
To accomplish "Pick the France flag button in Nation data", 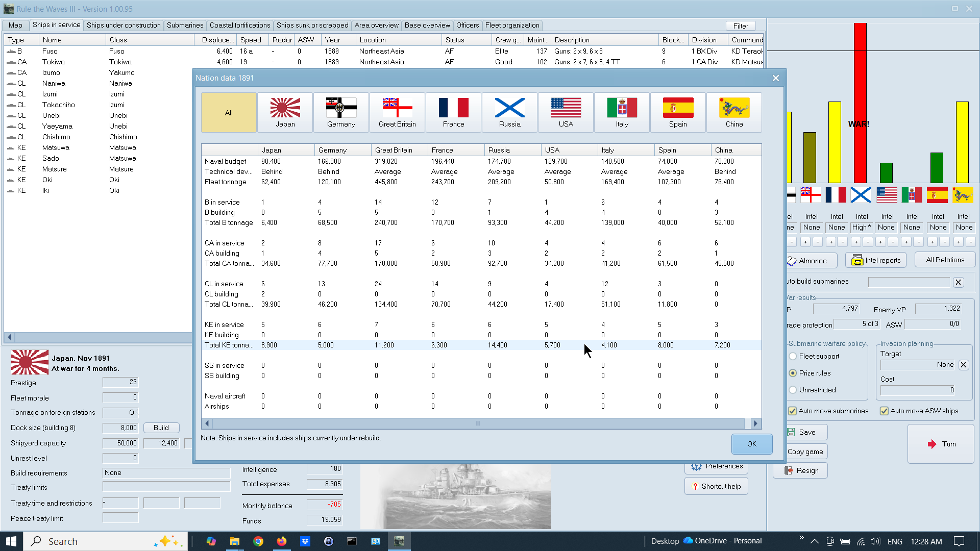I will (453, 112).
